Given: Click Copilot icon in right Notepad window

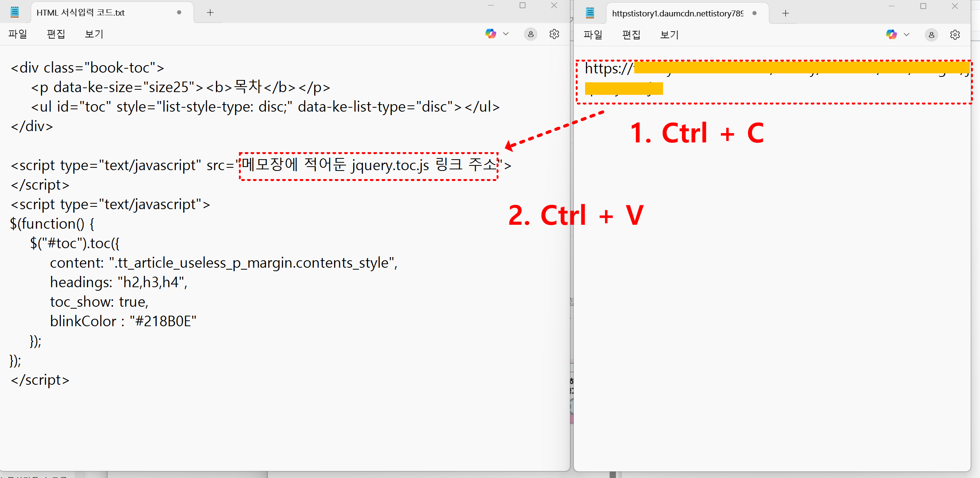Looking at the screenshot, I should (891, 35).
